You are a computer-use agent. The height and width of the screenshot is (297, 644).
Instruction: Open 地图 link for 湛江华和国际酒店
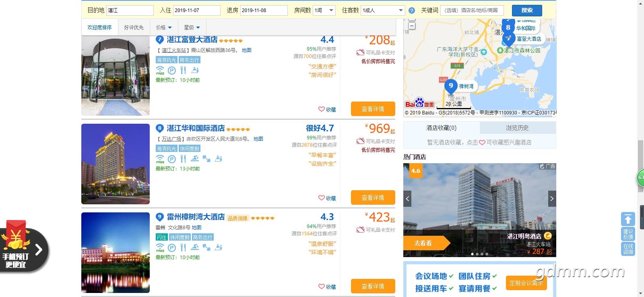(258, 139)
